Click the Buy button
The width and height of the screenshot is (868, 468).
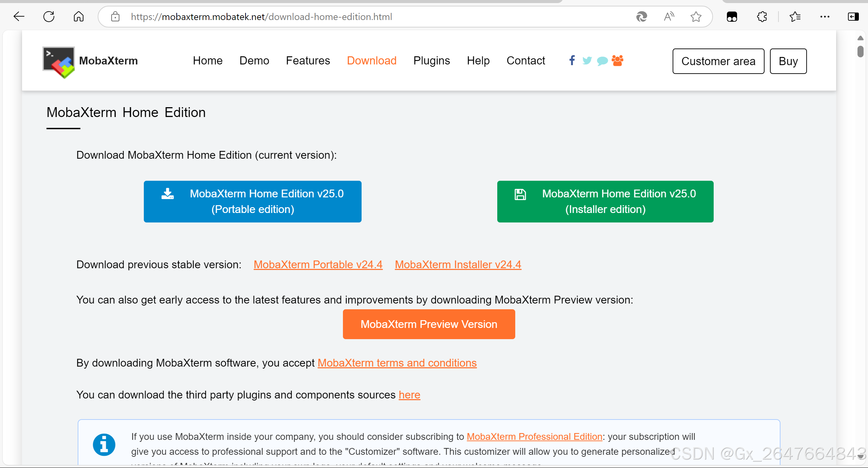point(788,61)
